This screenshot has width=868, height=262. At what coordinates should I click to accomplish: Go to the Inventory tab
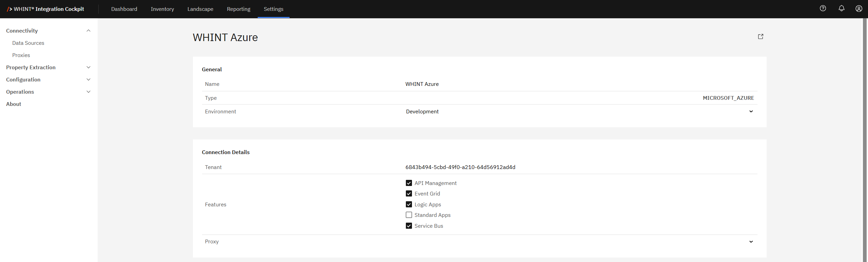[162, 9]
